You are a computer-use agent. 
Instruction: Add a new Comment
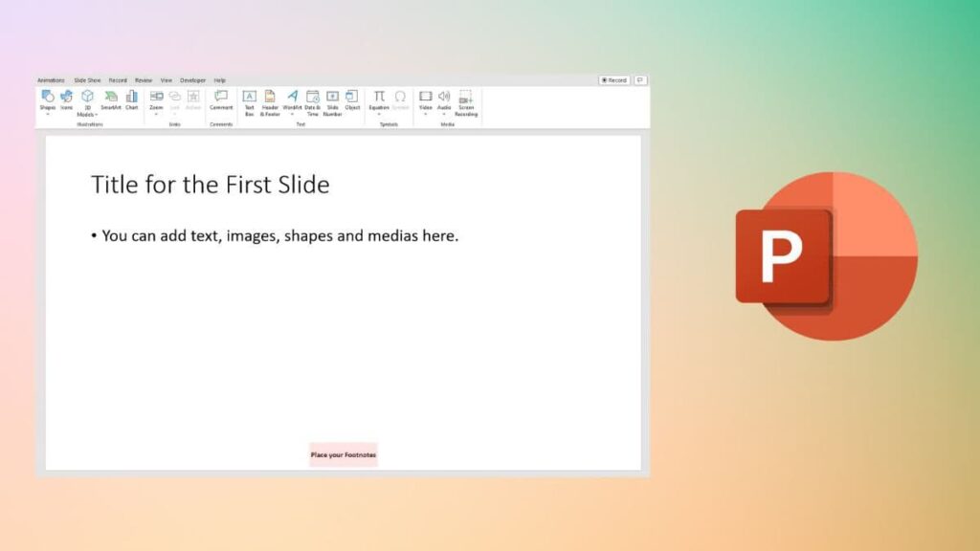coord(221,99)
